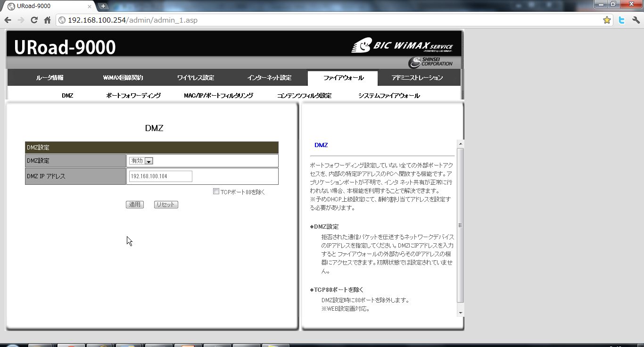Image resolution: width=644 pixels, height=347 pixels.
Task: Click the blue DMZ help heading
Action: click(321, 145)
